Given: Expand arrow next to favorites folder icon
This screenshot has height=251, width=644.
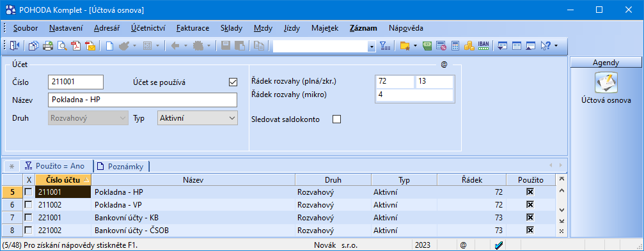Looking at the screenshot, I should [x=415, y=46].
